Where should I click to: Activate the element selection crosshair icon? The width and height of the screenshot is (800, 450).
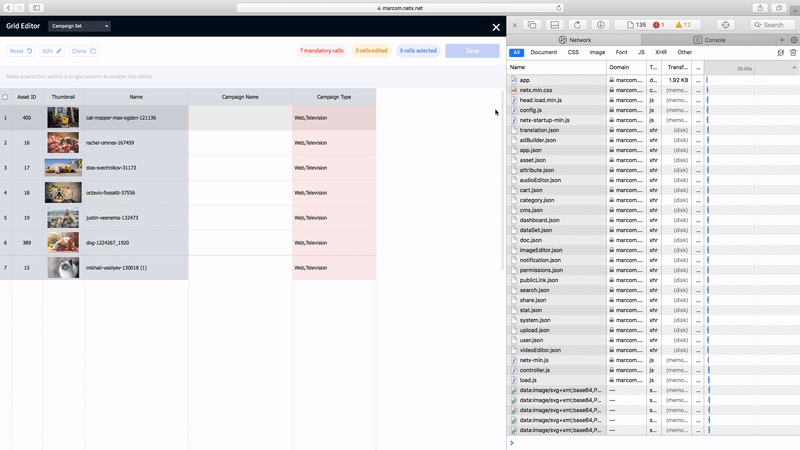click(x=725, y=24)
